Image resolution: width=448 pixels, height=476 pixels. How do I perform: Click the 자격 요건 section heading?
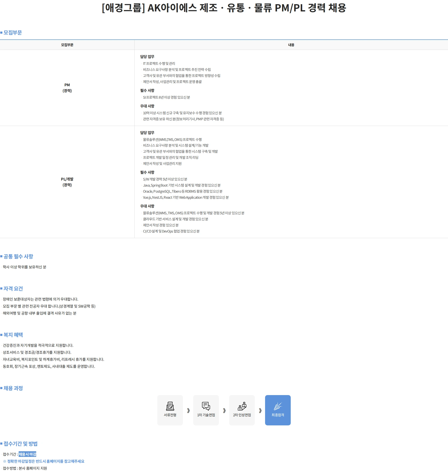tap(13, 289)
